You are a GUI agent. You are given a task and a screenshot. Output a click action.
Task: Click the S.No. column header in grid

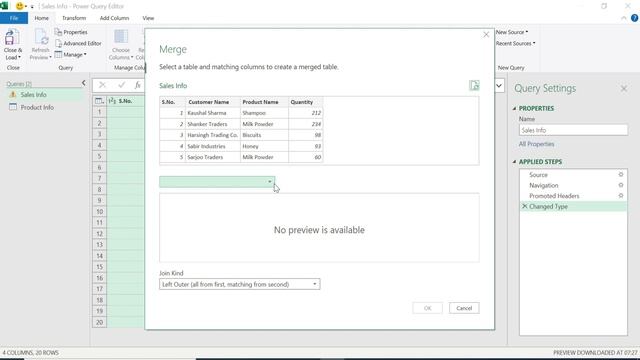click(125, 101)
